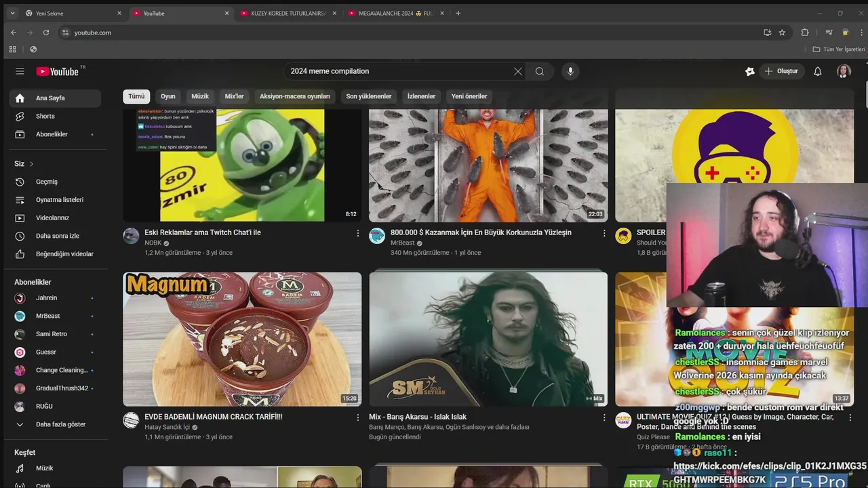The height and width of the screenshot is (488, 868).
Task: Open Jahrein channel subscription
Action: [x=55, y=298]
